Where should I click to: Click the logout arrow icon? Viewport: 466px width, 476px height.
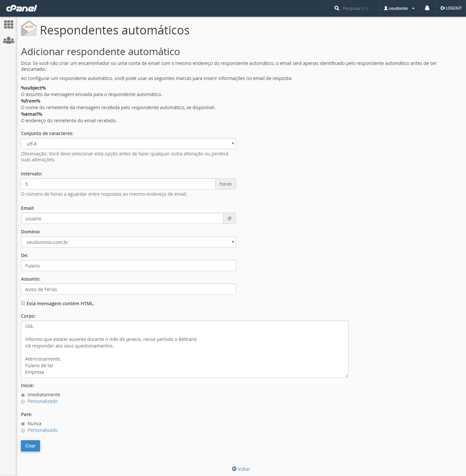443,8
